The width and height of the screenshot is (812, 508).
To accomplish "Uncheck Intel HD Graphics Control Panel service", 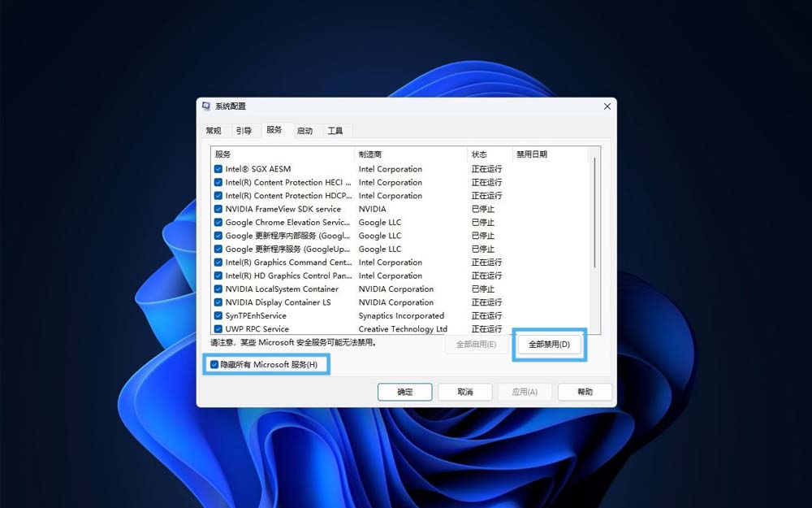I will click(218, 276).
